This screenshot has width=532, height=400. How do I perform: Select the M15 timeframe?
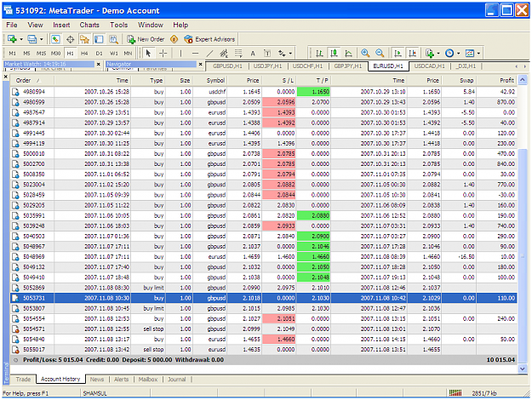click(41, 54)
